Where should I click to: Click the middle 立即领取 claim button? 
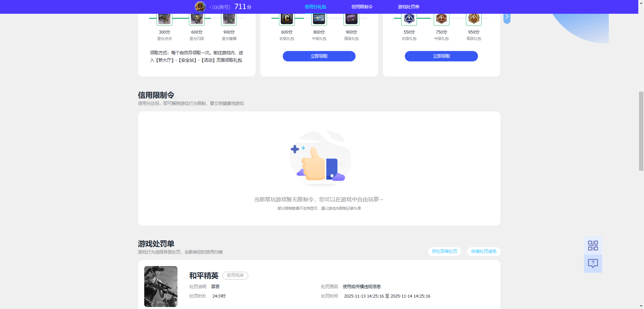pos(319,56)
